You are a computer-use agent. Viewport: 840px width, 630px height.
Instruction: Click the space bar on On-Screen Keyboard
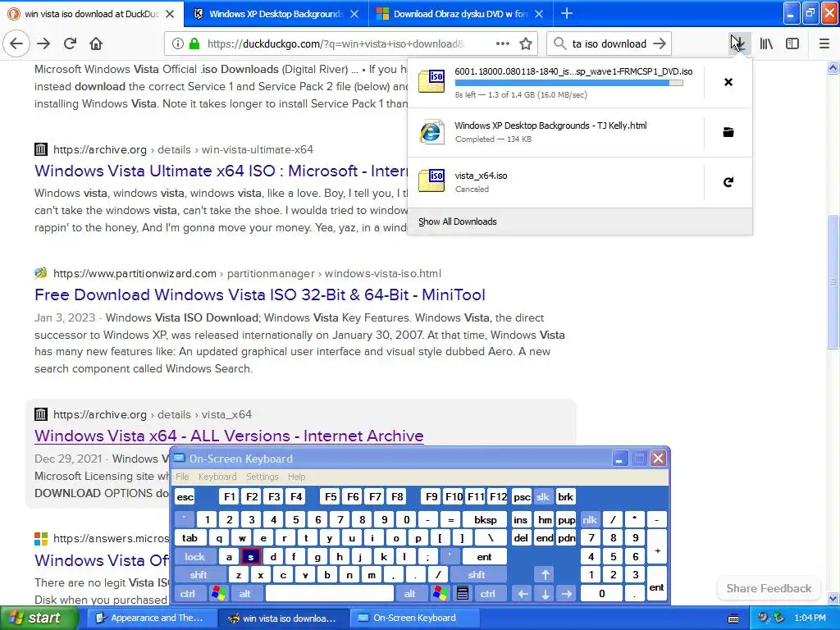pos(330,594)
